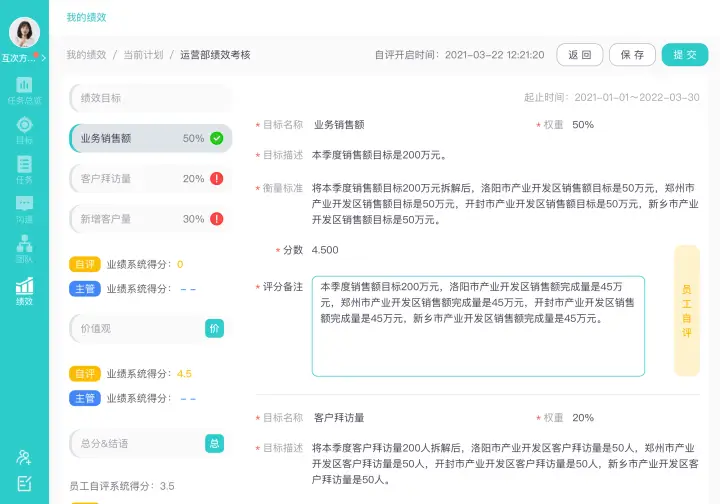Go to 当前计划 breadcrumb
This screenshot has width=720, height=504.
tap(145, 55)
